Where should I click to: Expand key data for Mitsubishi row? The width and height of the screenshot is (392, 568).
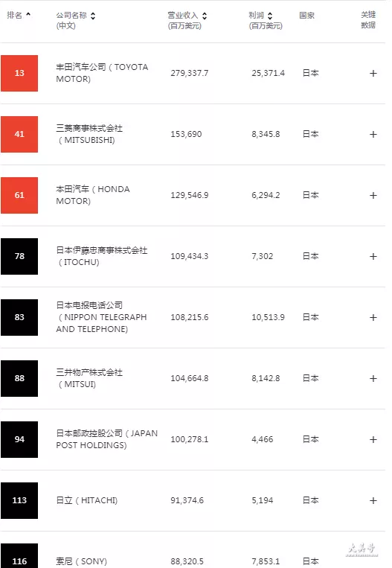point(373,135)
